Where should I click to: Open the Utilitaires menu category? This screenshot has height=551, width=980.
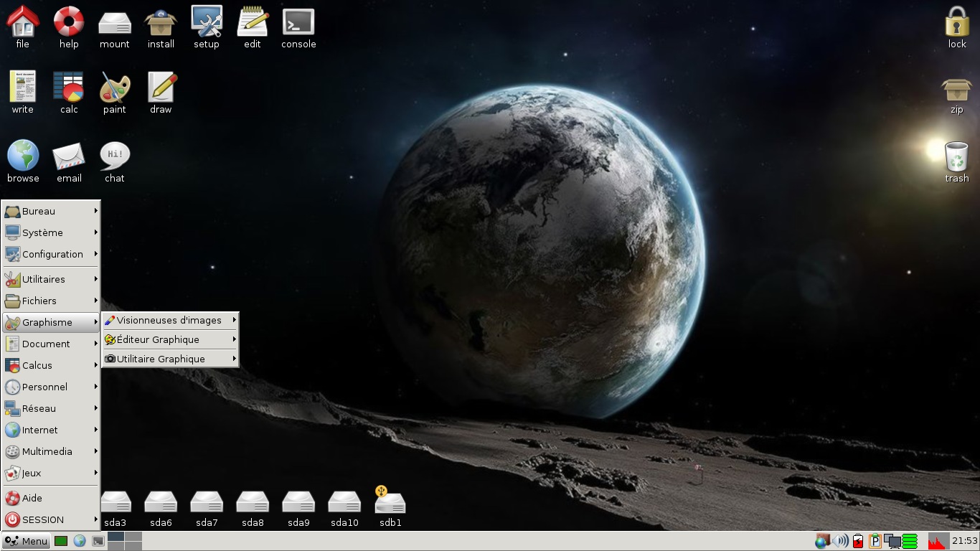click(51, 279)
